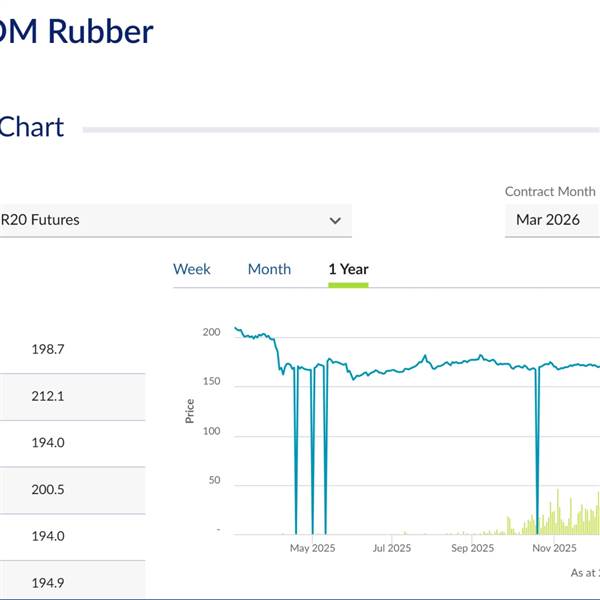This screenshot has height=600, width=600.
Task: Click the Contract Month label
Action: tap(550, 191)
